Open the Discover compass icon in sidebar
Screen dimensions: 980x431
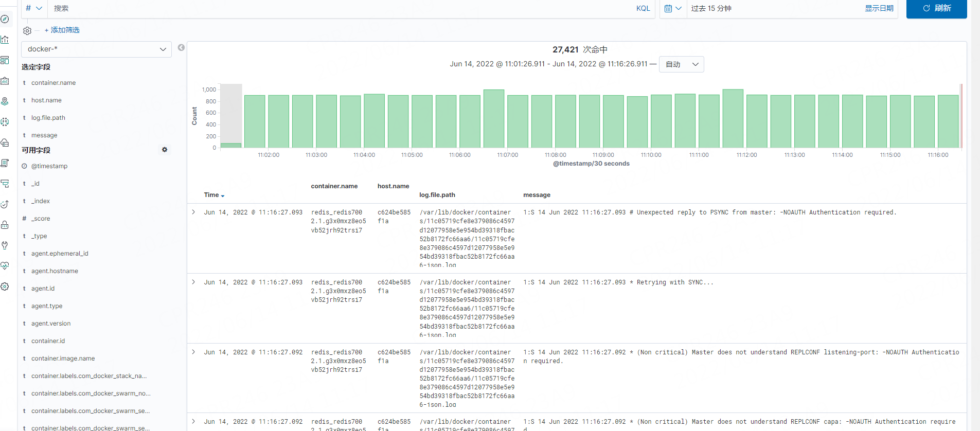click(x=5, y=19)
